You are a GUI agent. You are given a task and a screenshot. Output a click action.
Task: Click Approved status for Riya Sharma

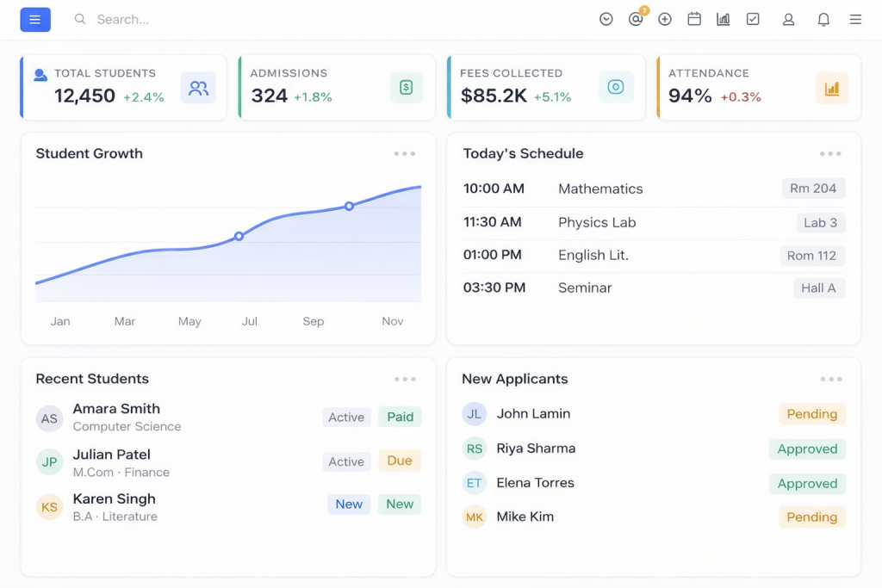pyautogui.click(x=808, y=449)
